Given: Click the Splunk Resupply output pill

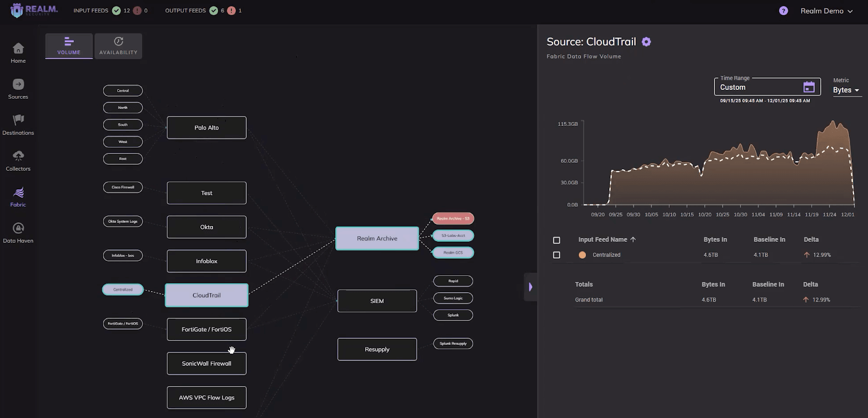Looking at the screenshot, I should [453, 344].
